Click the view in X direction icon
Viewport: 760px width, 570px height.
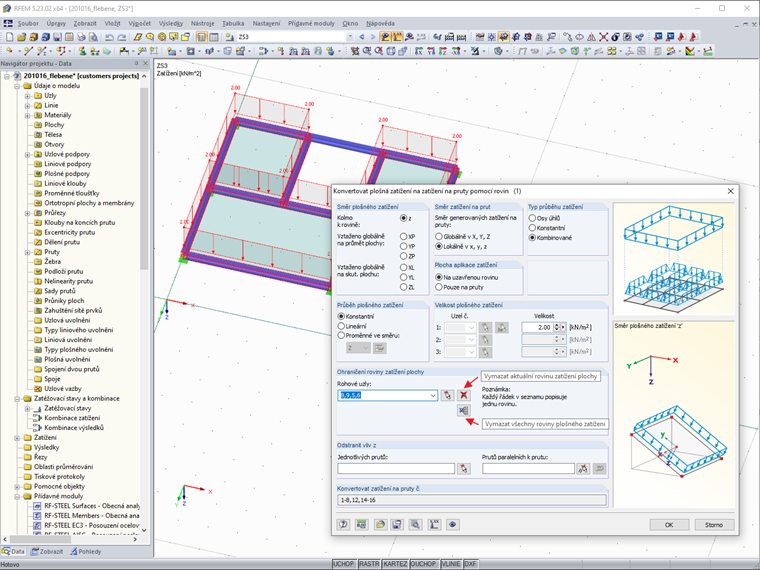(419, 51)
